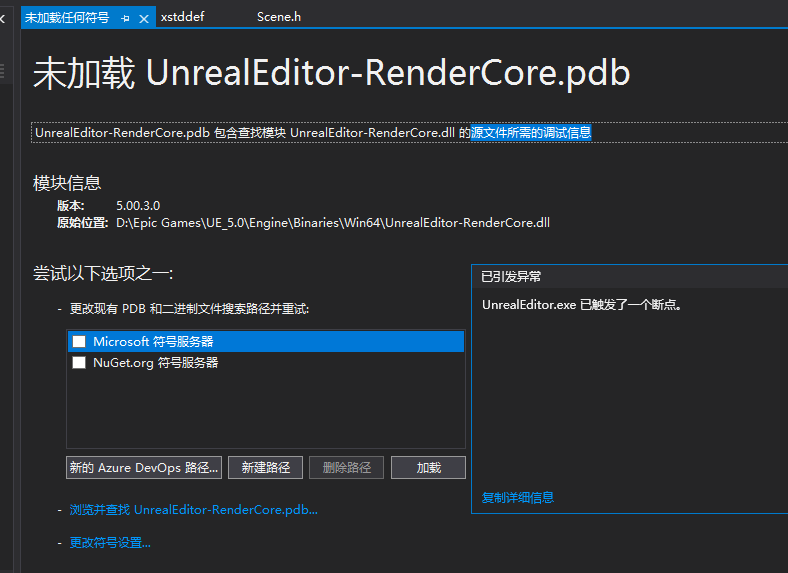Screen dimensions: 788x573
Task: Click the 未加载 UnrealEditor-RenderCore.pdb heading
Action: coord(331,73)
